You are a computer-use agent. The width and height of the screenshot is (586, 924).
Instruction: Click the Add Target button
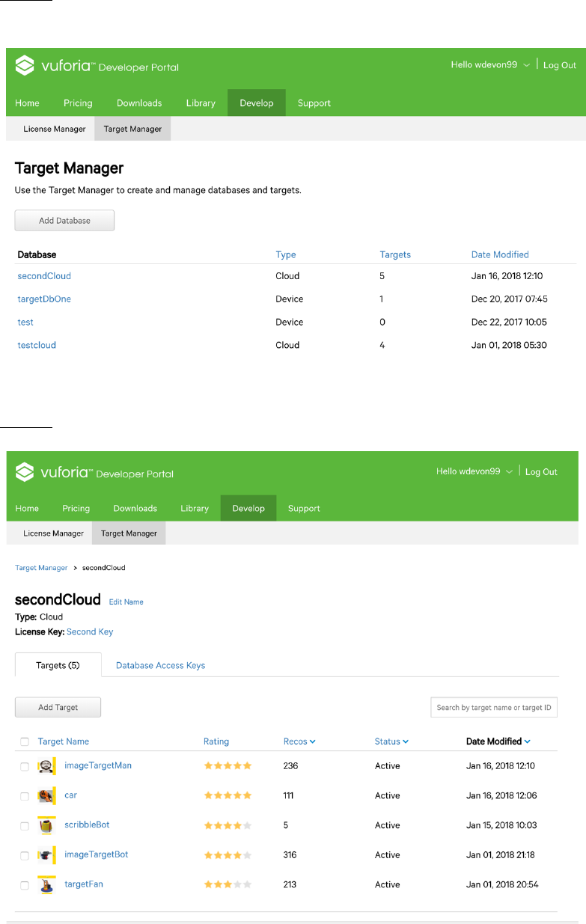(58, 708)
